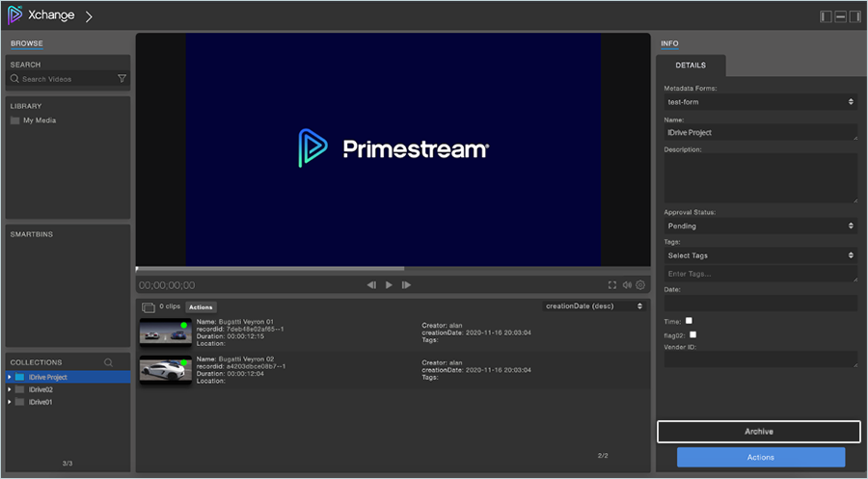Click the Description text area
This screenshot has width=868, height=479.
761,178
